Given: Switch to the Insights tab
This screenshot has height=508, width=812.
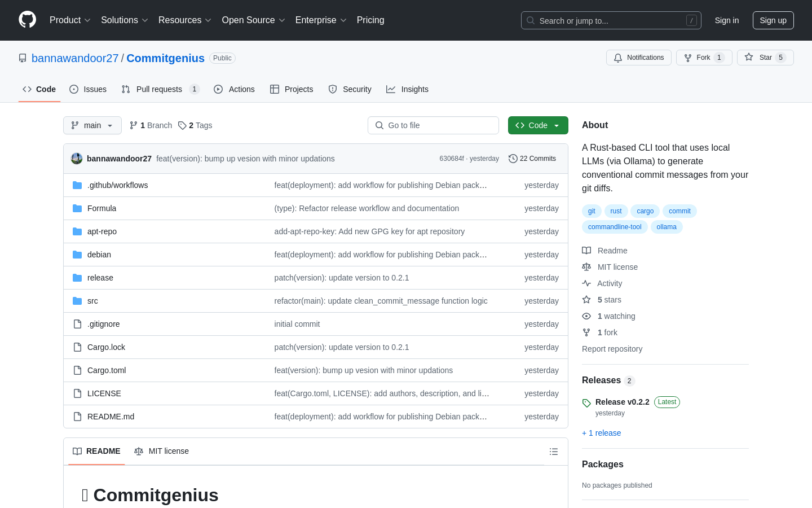Looking at the screenshot, I should (407, 89).
